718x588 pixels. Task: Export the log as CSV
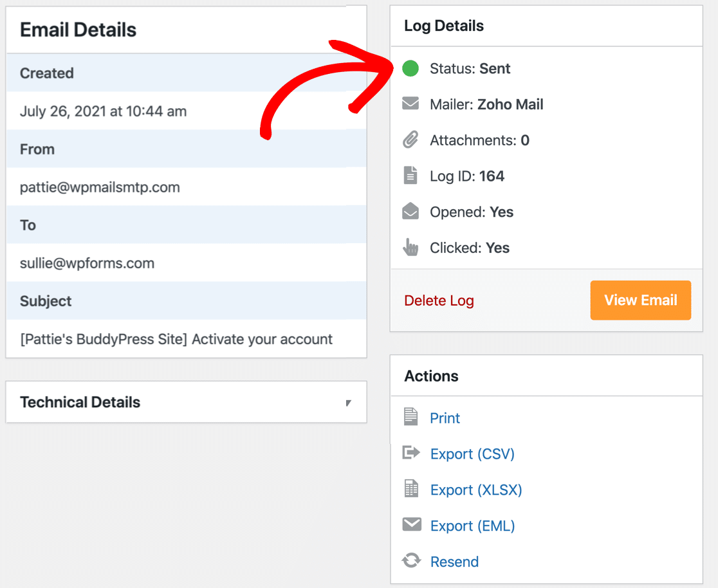pyautogui.click(x=472, y=454)
